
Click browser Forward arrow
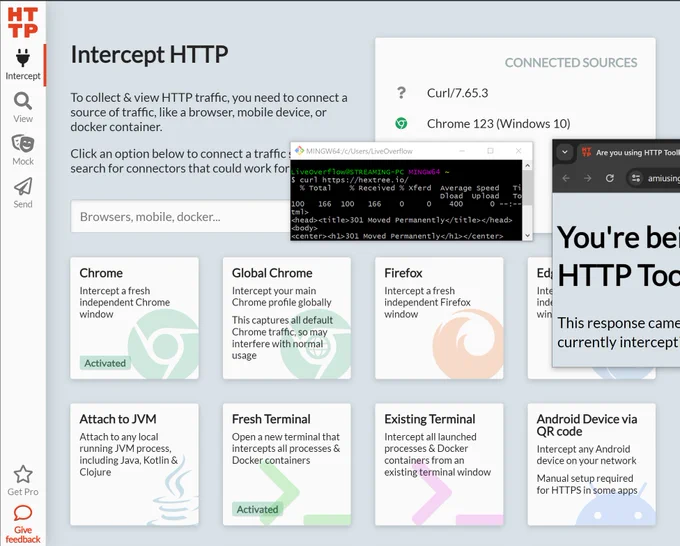click(x=588, y=178)
